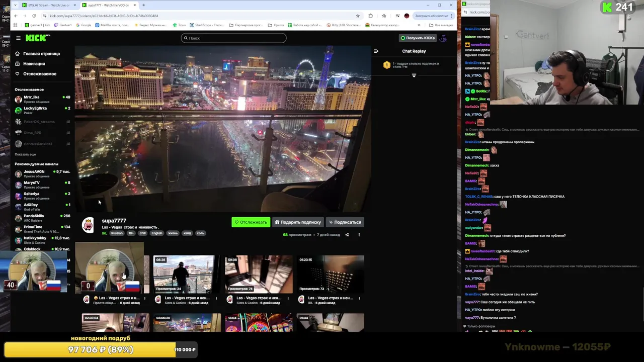
Task: Expand followed list with Показать еще
Action: [x=25, y=154]
